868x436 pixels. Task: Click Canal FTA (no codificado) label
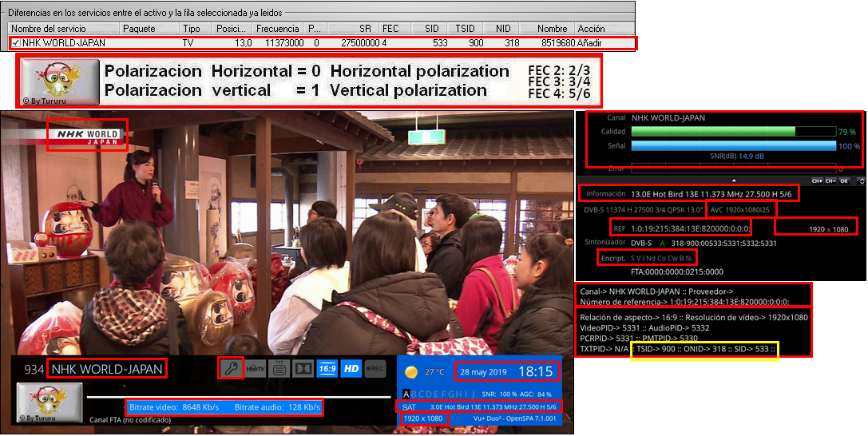tap(130, 420)
